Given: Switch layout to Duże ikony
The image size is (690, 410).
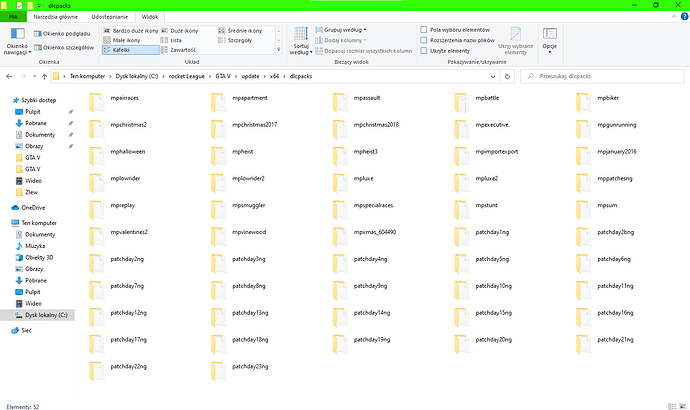Looking at the screenshot, I should tap(180, 31).
